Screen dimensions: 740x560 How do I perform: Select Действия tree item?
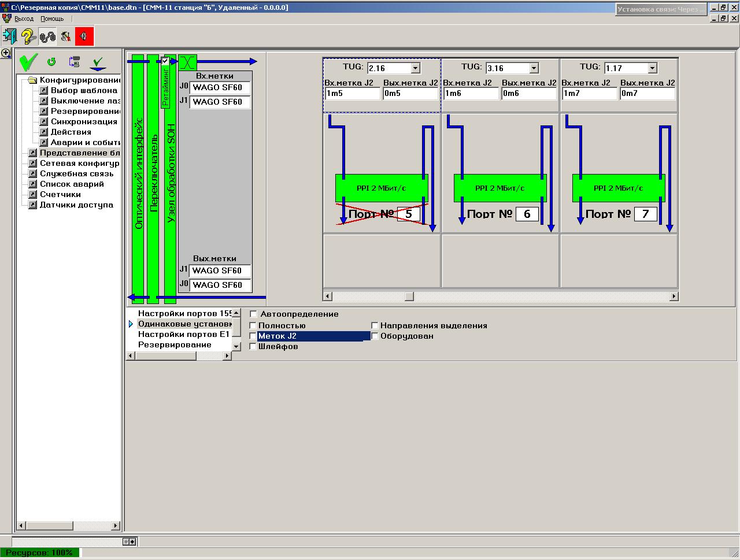point(71,132)
